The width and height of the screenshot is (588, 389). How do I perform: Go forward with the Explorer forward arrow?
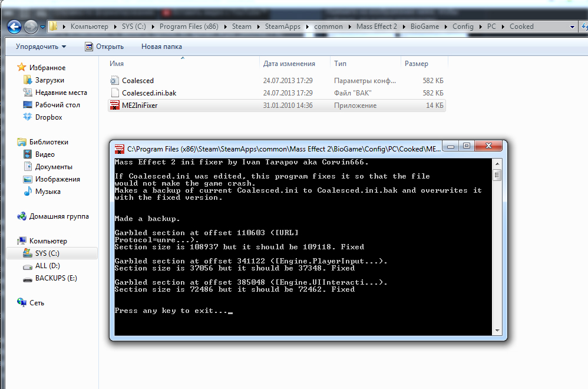(31, 27)
